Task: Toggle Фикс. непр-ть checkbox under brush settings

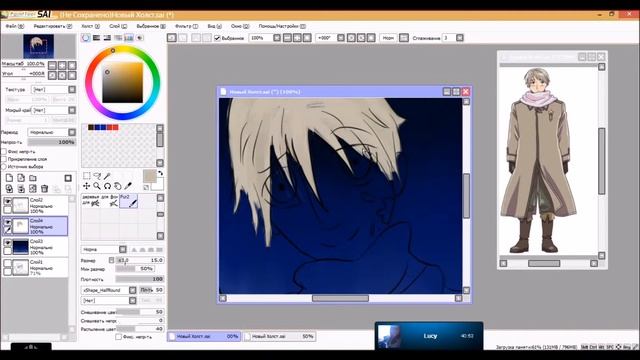Action: [x=118, y=337]
